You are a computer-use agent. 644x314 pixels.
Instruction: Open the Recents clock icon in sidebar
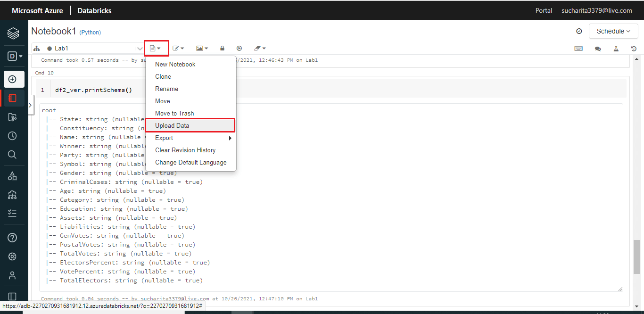[x=12, y=135]
